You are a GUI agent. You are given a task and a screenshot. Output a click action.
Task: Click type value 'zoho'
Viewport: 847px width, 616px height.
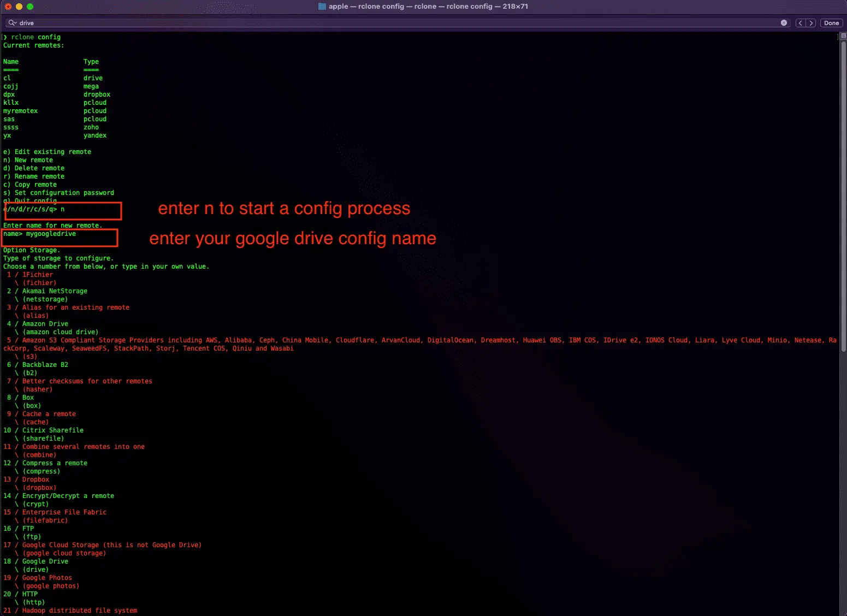point(91,127)
